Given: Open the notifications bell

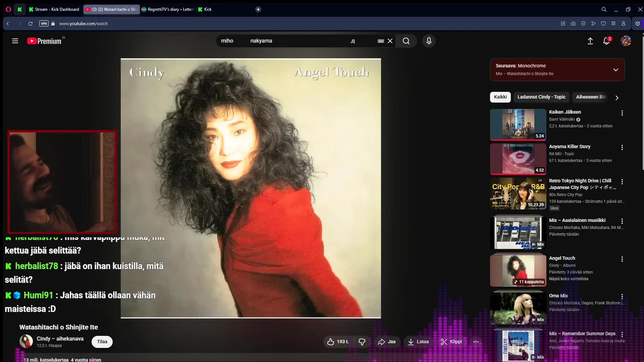Looking at the screenshot, I should point(607,41).
